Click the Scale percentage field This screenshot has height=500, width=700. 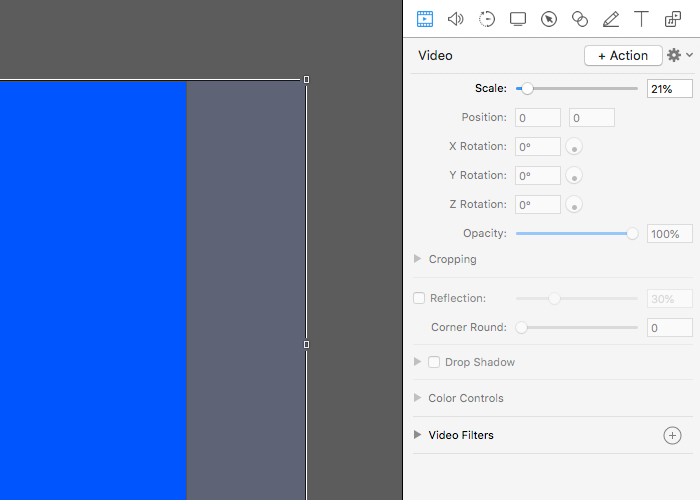pyautogui.click(x=670, y=89)
